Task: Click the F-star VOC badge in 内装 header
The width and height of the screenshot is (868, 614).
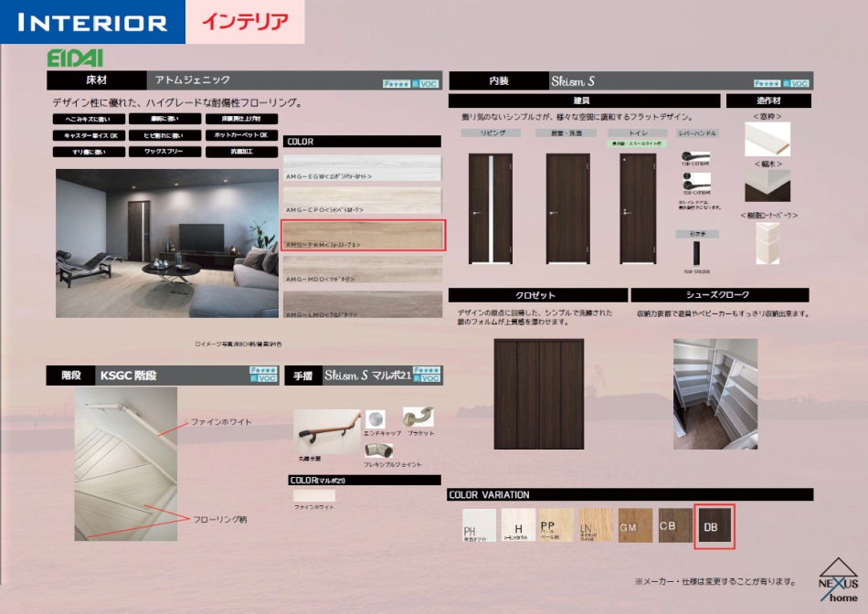Action: 781,83
